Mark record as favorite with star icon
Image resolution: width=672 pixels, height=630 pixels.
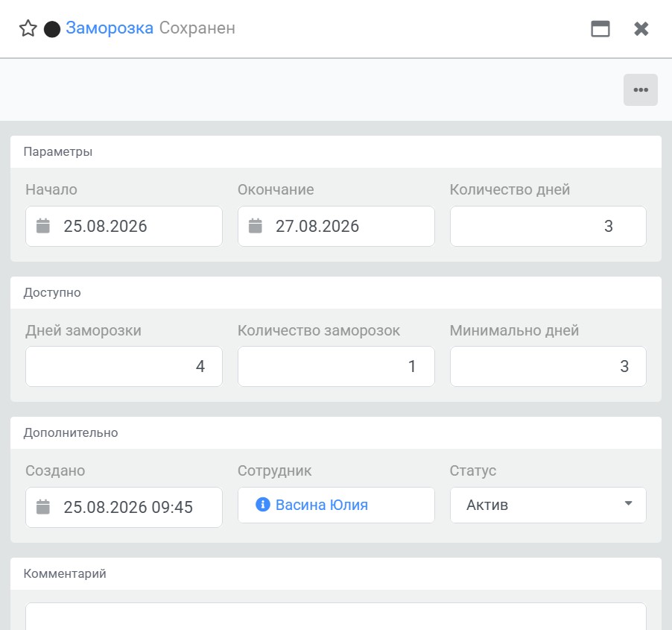tap(28, 28)
